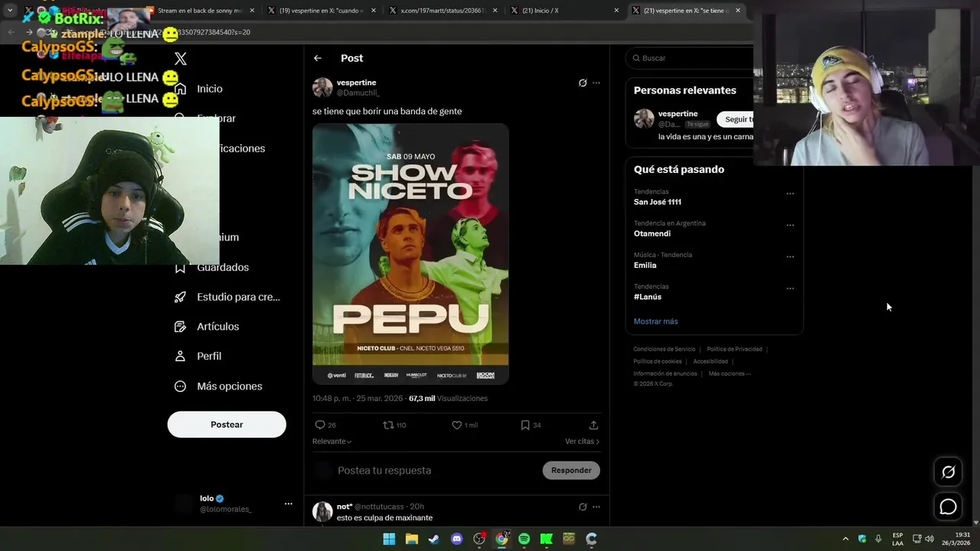The width and height of the screenshot is (980, 551).
Task: Click the Grok icon on vespertine's post
Action: (583, 83)
